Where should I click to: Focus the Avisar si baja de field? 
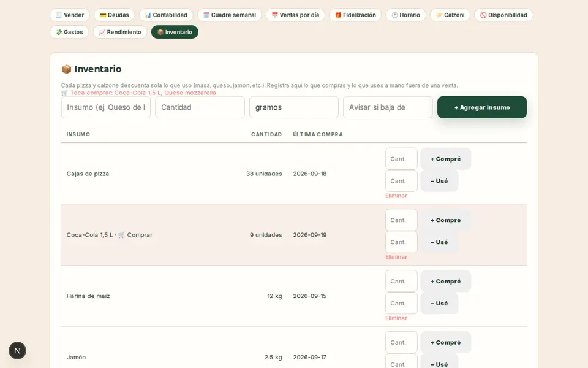(x=388, y=107)
